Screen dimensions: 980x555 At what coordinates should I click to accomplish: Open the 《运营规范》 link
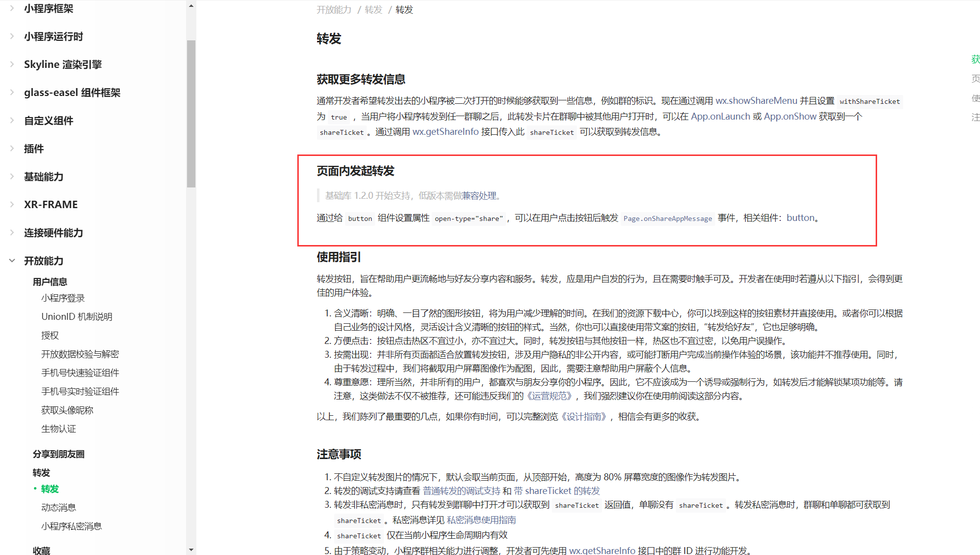pos(549,396)
